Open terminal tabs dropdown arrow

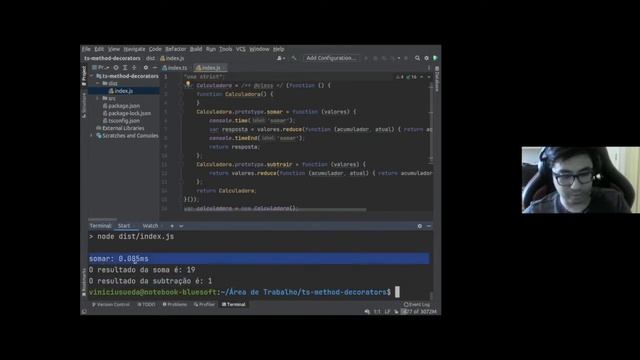point(181,226)
